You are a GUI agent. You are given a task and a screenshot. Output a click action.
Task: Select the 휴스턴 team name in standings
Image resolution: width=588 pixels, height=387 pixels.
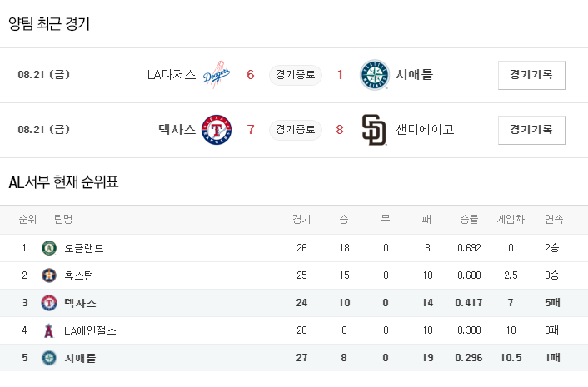tap(78, 275)
